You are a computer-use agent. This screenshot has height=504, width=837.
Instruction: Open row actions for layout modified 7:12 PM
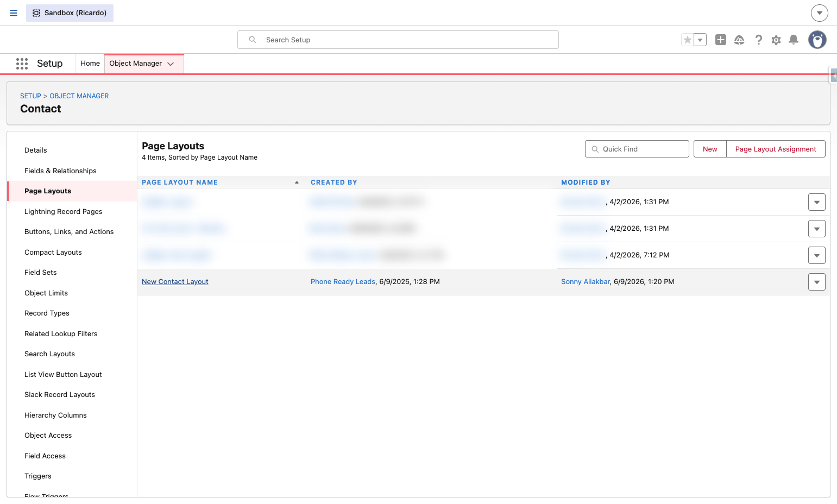(x=817, y=255)
